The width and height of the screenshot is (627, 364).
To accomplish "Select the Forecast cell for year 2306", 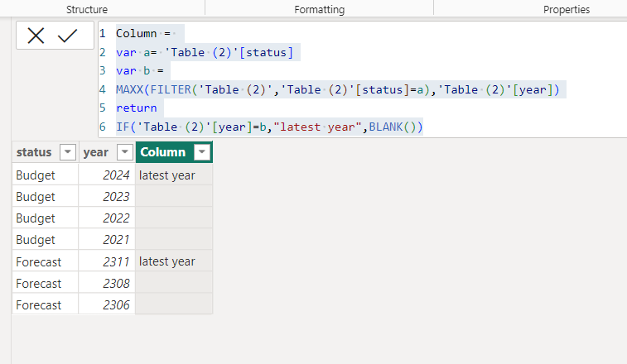I will pos(46,305).
